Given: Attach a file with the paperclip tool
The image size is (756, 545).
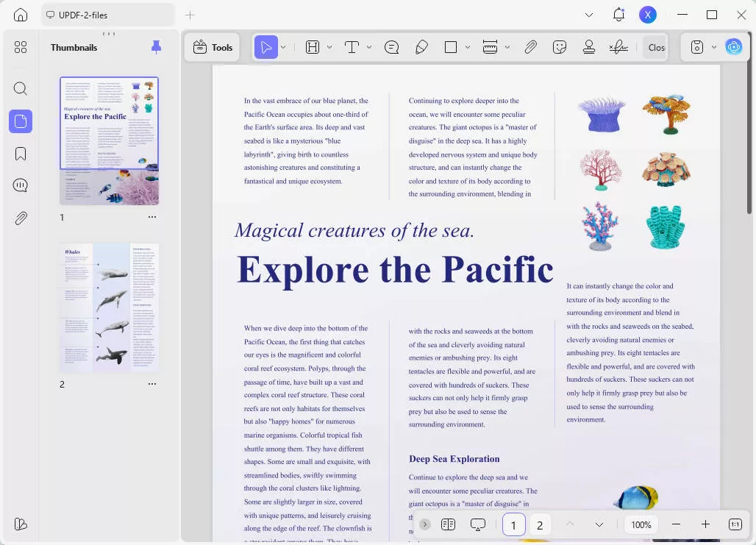Looking at the screenshot, I should pos(530,47).
